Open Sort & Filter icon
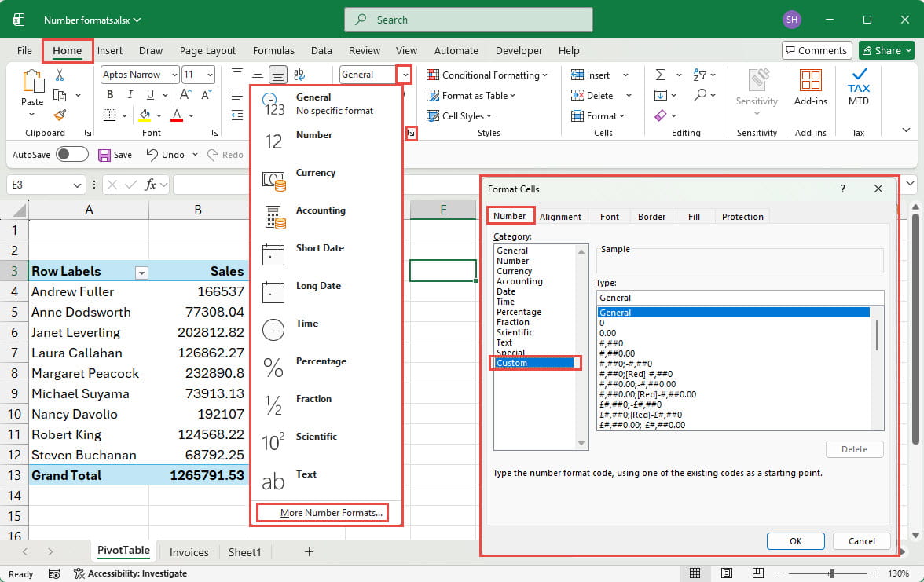924x582 pixels. pyautogui.click(x=699, y=75)
